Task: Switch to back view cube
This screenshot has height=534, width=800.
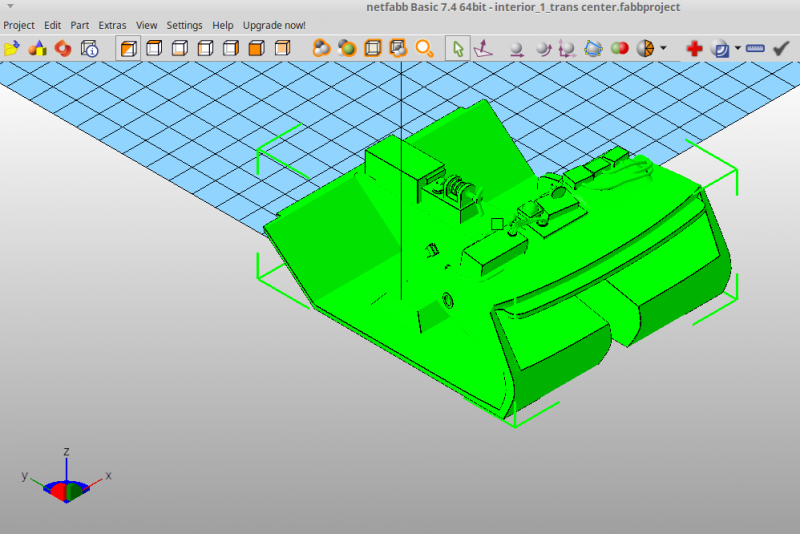Action: 282,48
